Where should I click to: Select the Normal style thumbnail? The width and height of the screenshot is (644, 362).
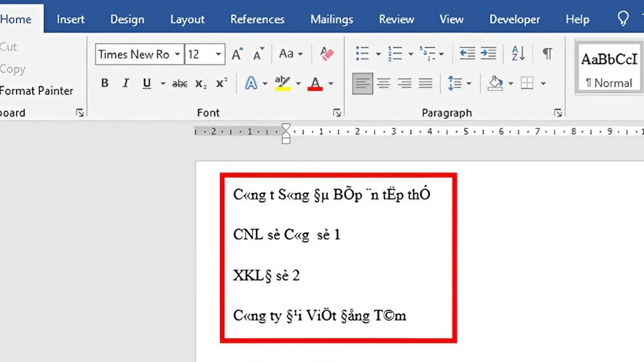click(x=609, y=67)
